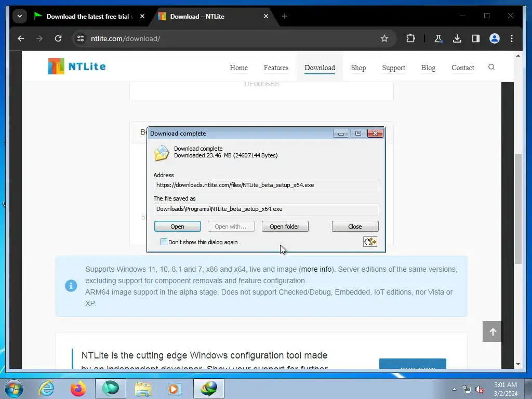Open the Windows Start menu

[x=14, y=389]
